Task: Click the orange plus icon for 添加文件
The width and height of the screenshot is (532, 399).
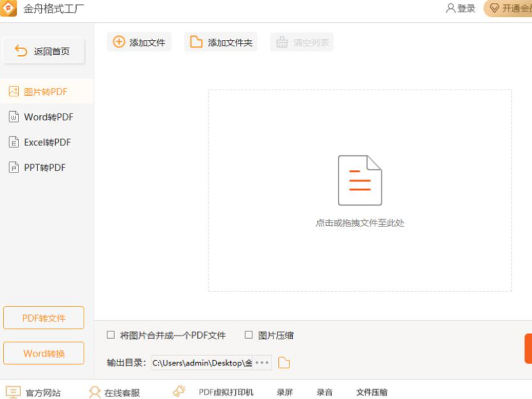Action: coord(119,42)
